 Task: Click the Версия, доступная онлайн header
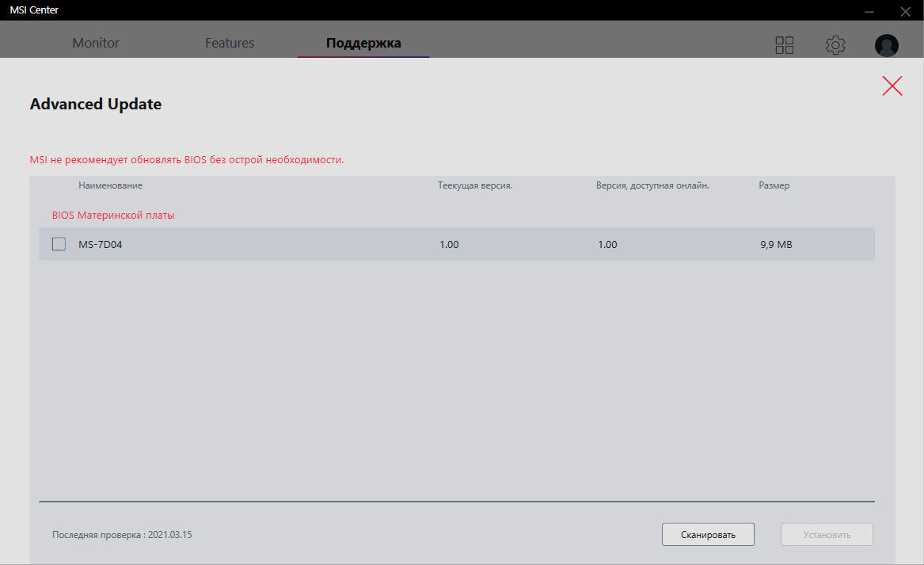coord(652,185)
